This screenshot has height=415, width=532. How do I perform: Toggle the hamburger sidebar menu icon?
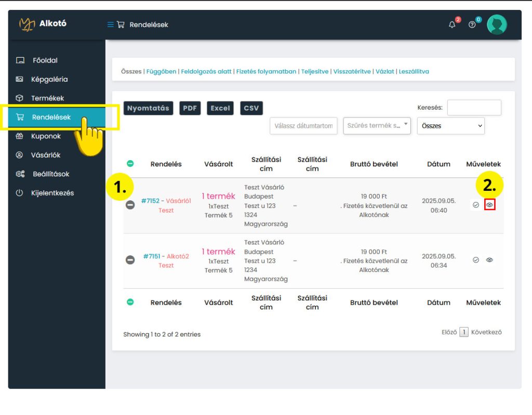click(110, 24)
